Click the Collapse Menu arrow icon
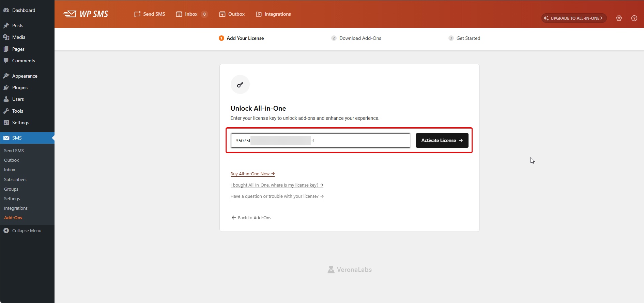This screenshot has width=644, height=303. coord(6,230)
